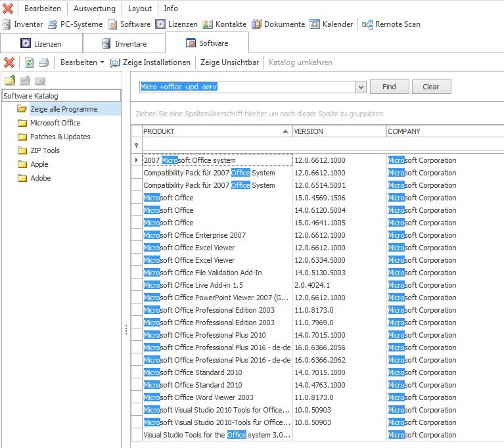Image resolution: width=504 pixels, height=448 pixels.
Task: Open the Dokumente icon
Action: pyautogui.click(x=256, y=24)
